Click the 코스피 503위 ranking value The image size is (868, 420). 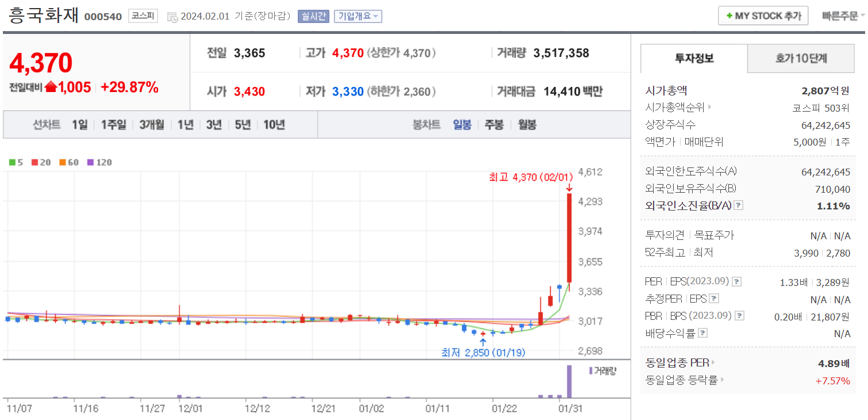pyautogui.click(x=821, y=108)
